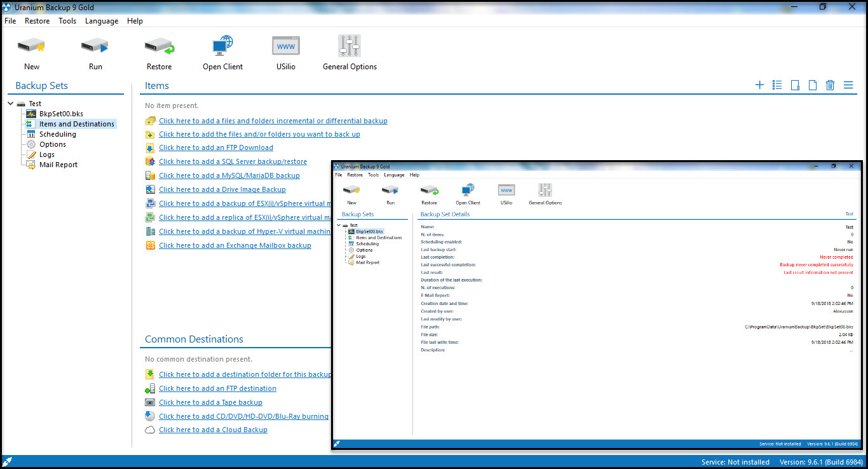The width and height of the screenshot is (868, 469).
Task: Open the Tools menu in main window
Action: pos(67,21)
